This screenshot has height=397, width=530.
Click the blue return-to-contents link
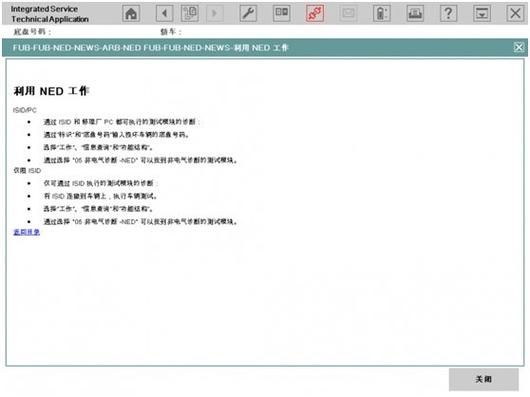[27, 232]
